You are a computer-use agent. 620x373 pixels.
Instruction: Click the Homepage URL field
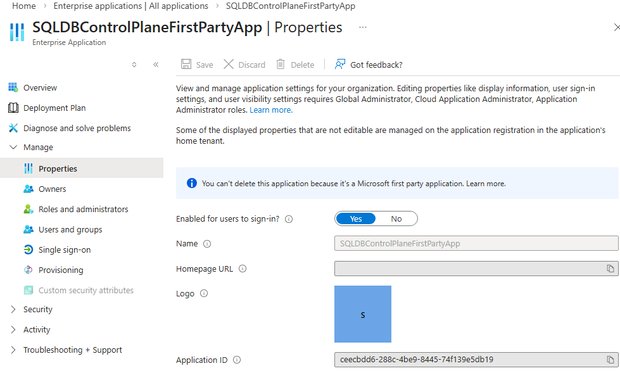pyautogui.click(x=476, y=269)
